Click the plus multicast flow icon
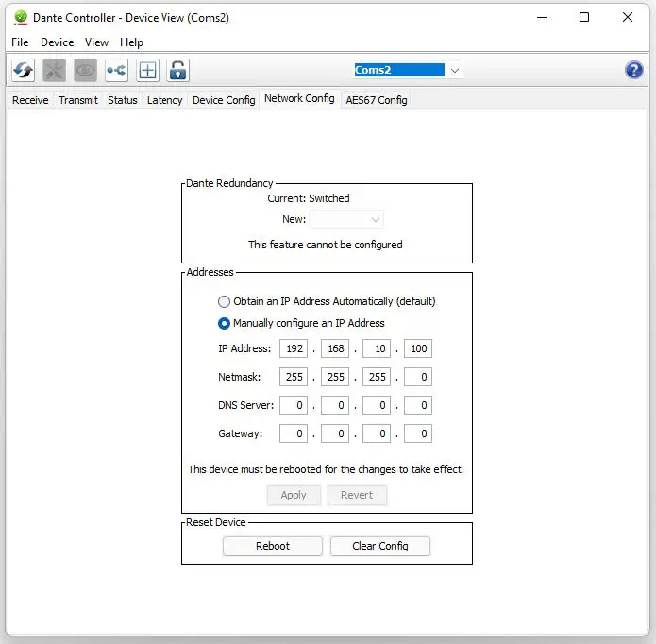Image resolution: width=656 pixels, height=644 pixels. (147, 70)
